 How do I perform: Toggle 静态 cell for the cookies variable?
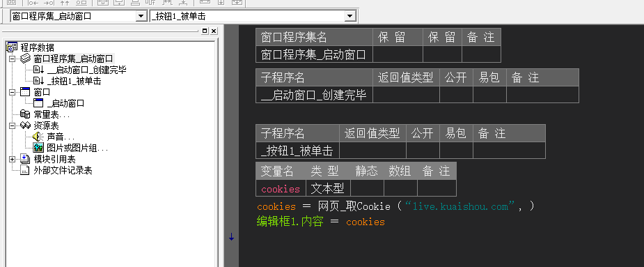[x=367, y=188]
